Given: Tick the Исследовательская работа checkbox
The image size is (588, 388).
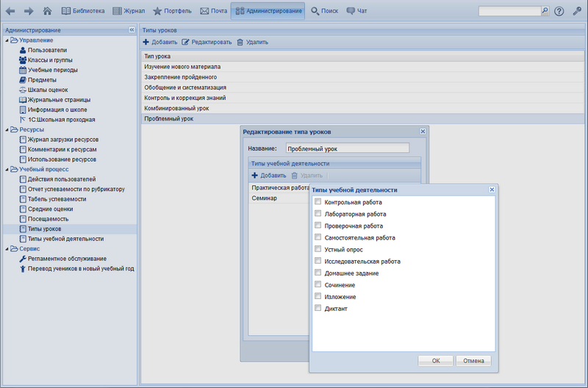Looking at the screenshot, I should [318, 261].
